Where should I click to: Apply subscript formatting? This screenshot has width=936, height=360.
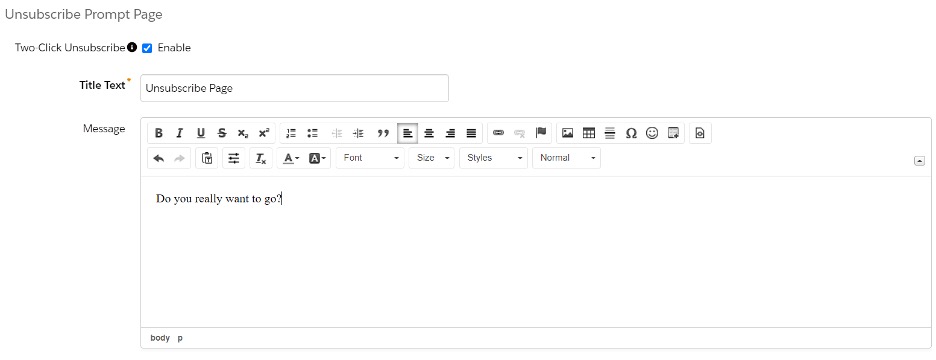[x=242, y=133]
